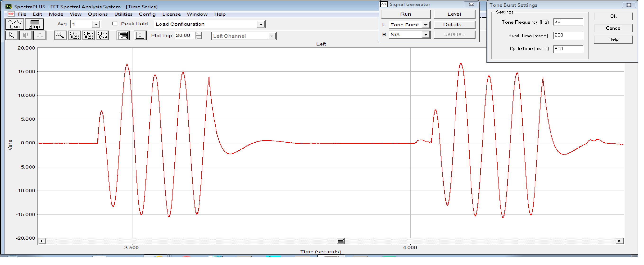
Task: Click the vertical autoscale icon
Action: pos(140,36)
